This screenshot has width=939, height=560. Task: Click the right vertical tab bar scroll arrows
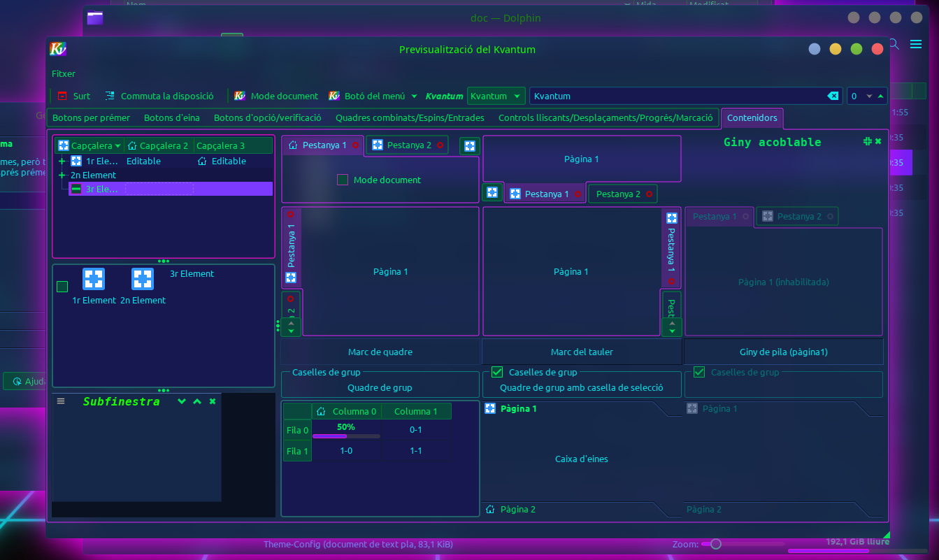672,326
